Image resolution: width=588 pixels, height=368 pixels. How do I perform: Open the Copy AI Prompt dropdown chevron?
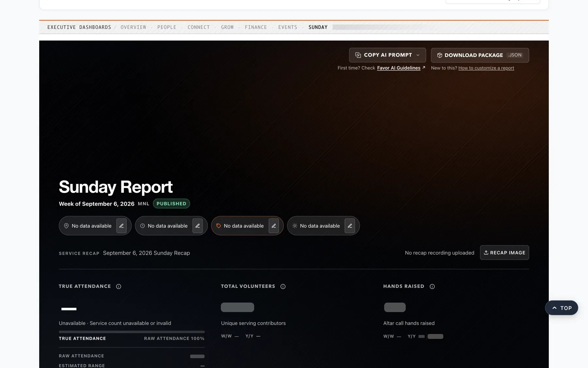click(x=418, y=55)
